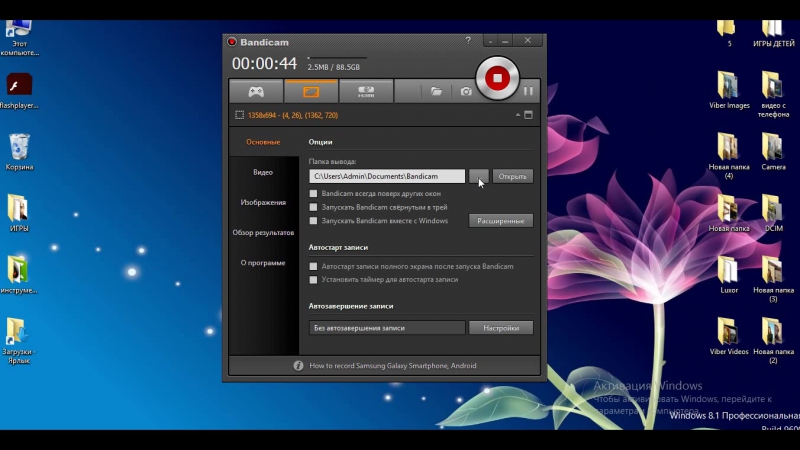Image resolution: width=800 pixels, height=450 pixels.
Task: Select Загрузки - Ярлык shortcut icon
Action: (19, 340)
